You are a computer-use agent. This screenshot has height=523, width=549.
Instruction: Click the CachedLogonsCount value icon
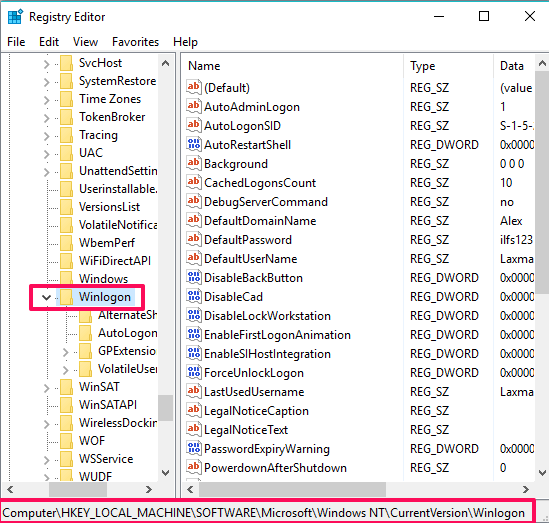tap(193, 182)
